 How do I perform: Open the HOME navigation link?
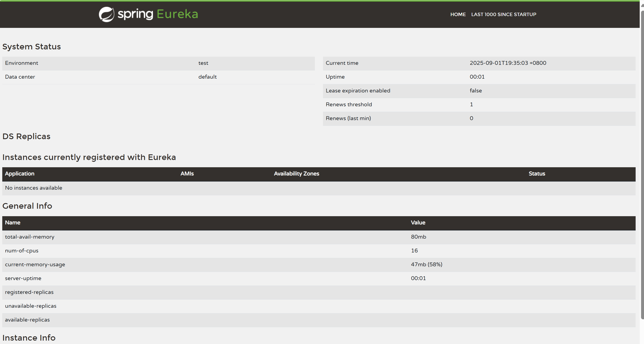[458, 15]
